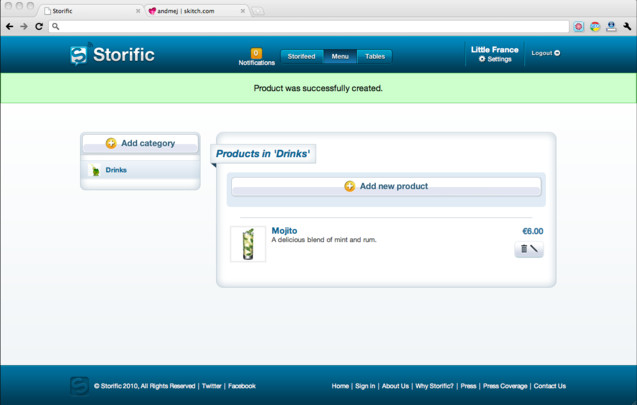Image resolution: width=637 pixels, height=405 pixels.
Task: Click the Settings gear under Little France
Action: point(495,59)
